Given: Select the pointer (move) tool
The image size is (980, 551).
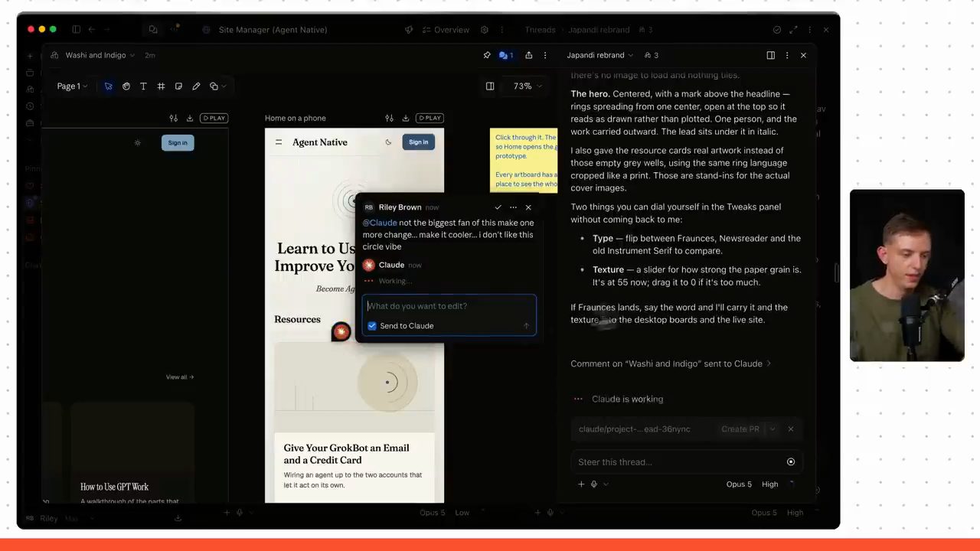Looking at the screenshot, I should click(108, 86).
